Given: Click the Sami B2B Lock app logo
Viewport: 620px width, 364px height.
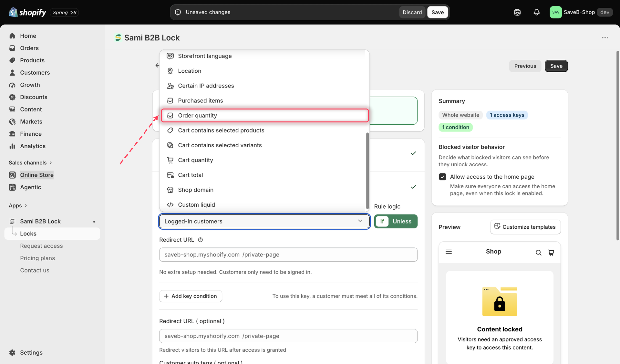Looking at the screenshot, I should [118, 38].
